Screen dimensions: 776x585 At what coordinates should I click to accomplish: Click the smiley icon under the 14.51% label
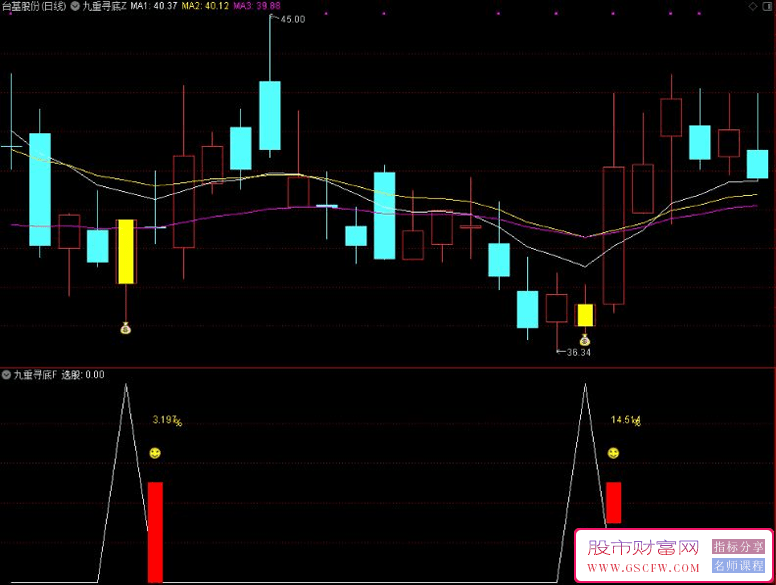tap(613, 453)
